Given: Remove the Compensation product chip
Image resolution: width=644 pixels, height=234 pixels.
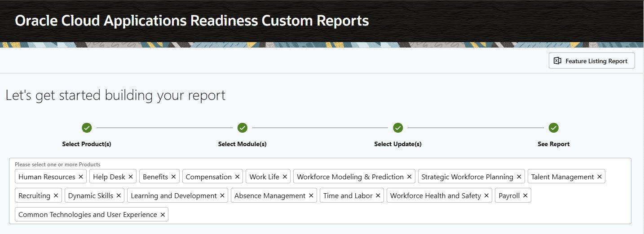Looking at the screenshot, I should click(x=237, y=177).
